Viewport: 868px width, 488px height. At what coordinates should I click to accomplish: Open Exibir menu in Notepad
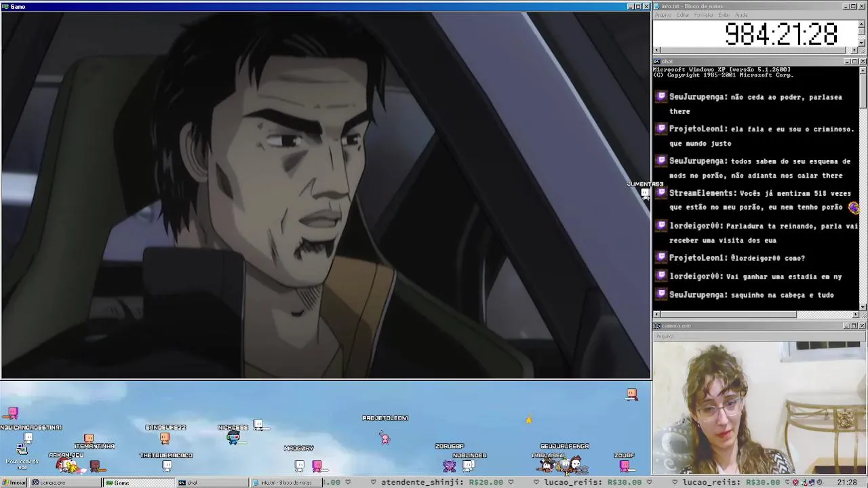(x=724, y=15)
